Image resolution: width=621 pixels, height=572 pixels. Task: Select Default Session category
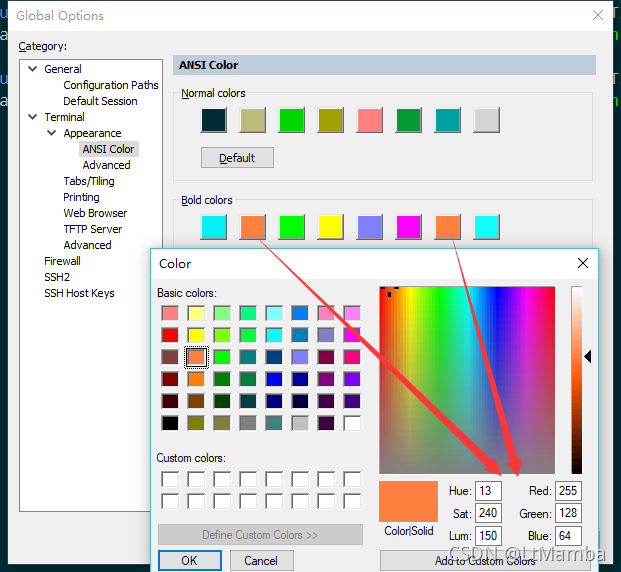point(100,101)
